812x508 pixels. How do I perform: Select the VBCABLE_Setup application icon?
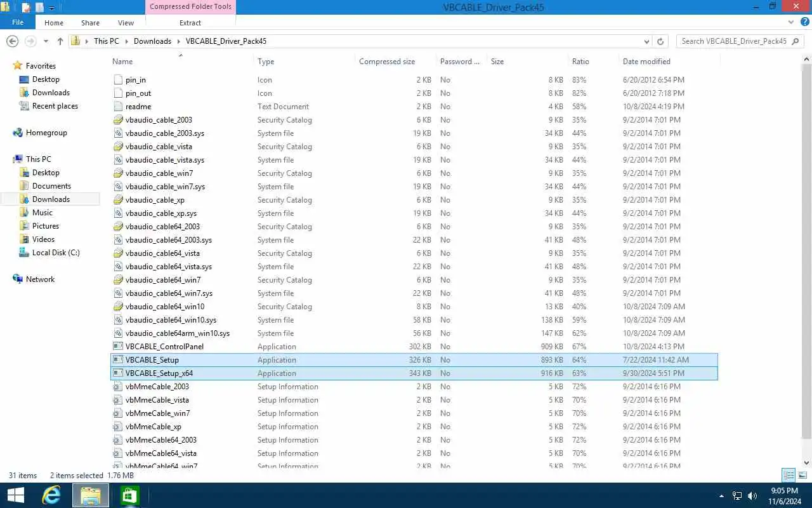point(118,360)
